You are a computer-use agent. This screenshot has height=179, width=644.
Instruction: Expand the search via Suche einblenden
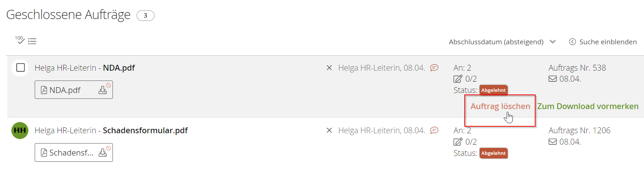coord(603,42)
